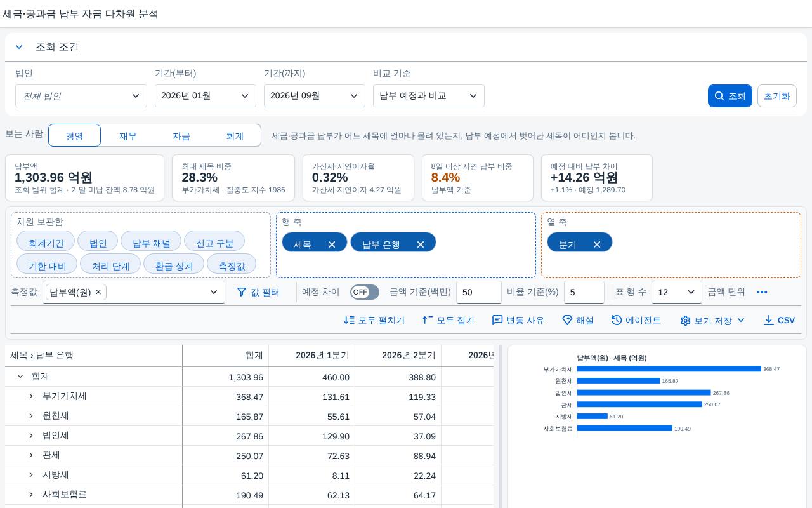Open the 측정값 multi-select dropdown arrow
812x508 pixels.
click(x=214, y=292)
